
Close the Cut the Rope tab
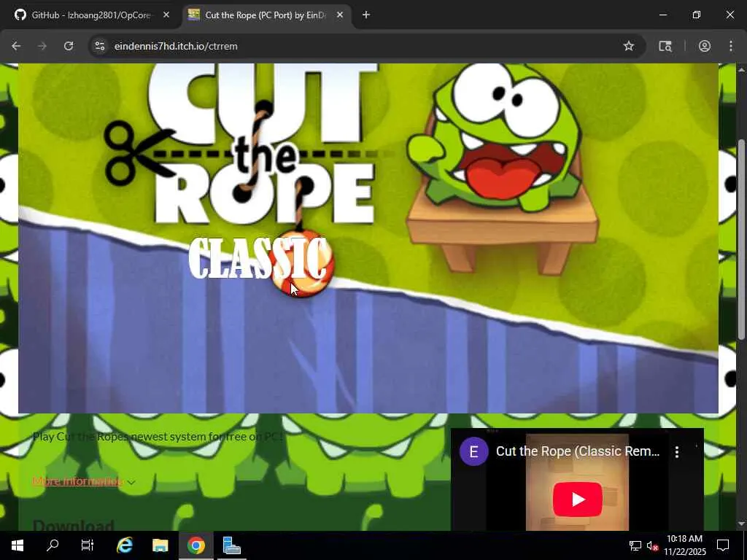point(340,15)
